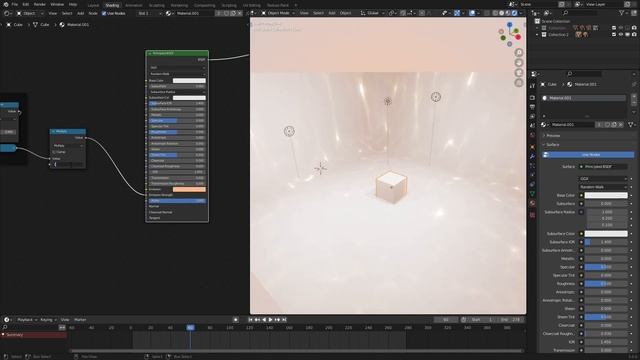Open the View Layer properties tab
Image resolution: width=640 pixels, height=360 pixels.
[532, 116]
